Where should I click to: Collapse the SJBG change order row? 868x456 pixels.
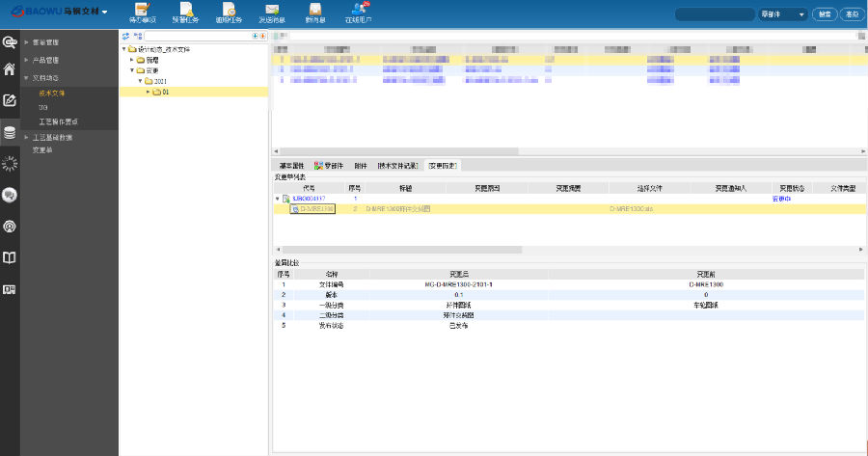[x=278, y=198]
